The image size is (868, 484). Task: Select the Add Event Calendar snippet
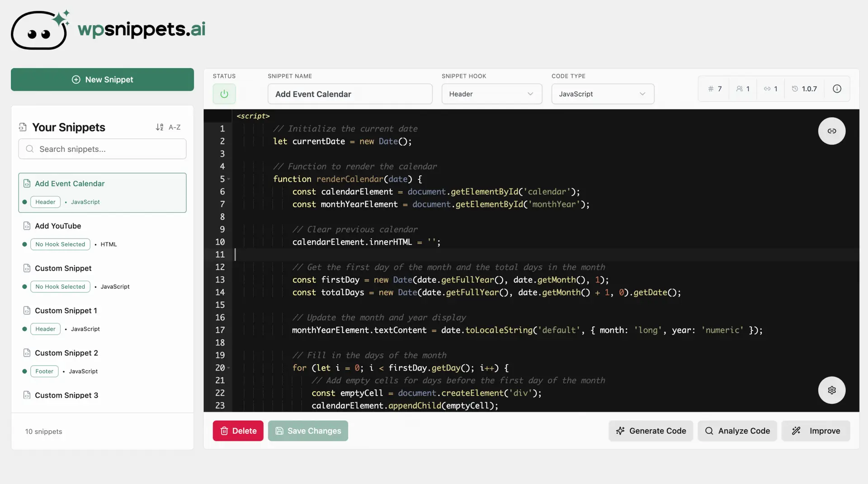tap(102, 193)
